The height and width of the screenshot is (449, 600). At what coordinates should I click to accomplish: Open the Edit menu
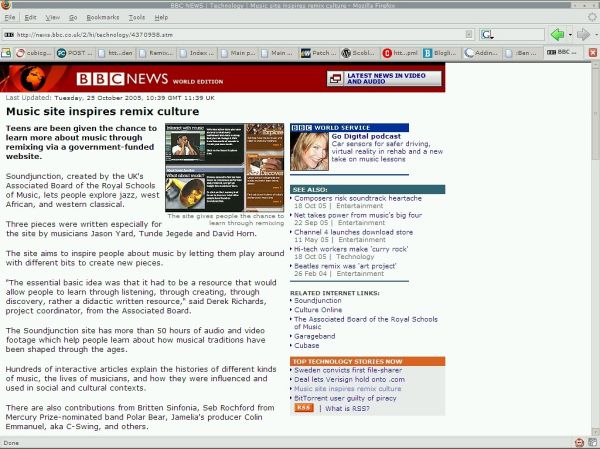point(30,17)
